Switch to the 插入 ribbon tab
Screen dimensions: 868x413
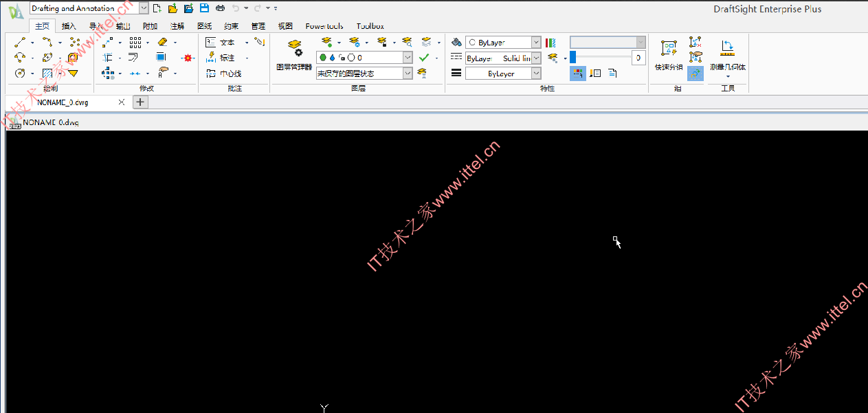click(x=69, y=26)
